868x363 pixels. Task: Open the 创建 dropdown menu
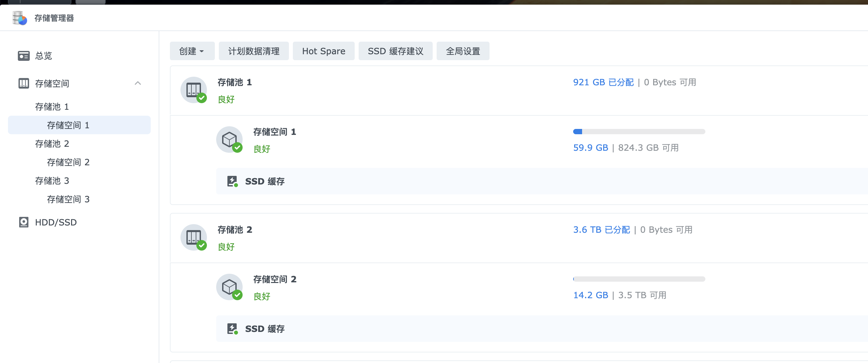click(x=192, y=51)
